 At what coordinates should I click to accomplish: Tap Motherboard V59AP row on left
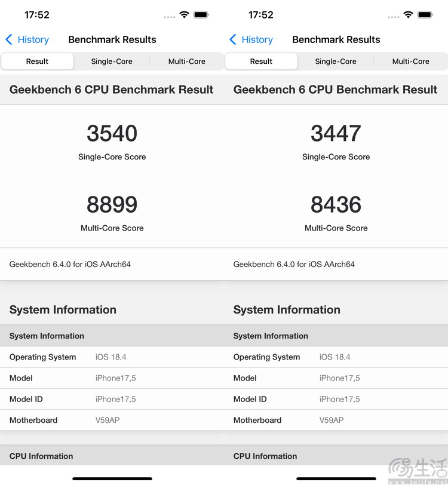[x=112, y=420]
